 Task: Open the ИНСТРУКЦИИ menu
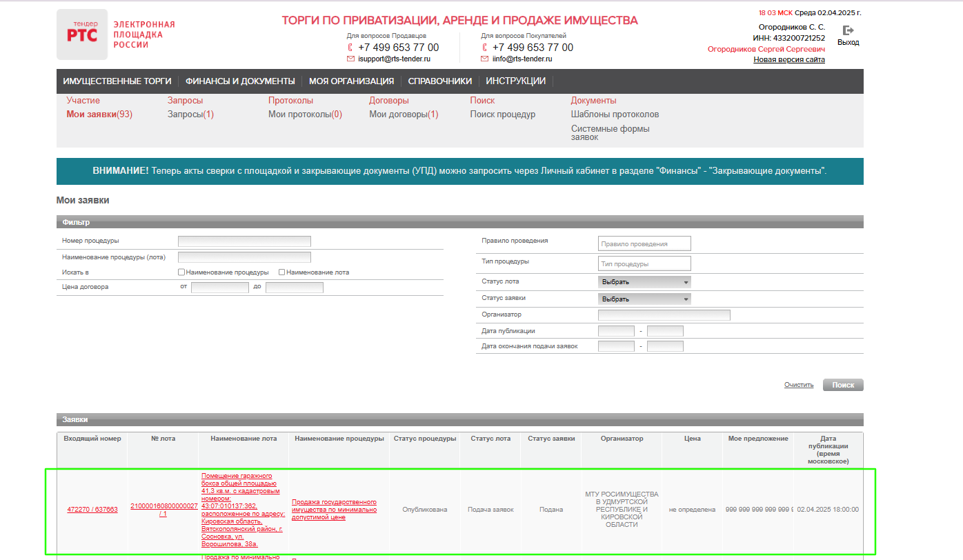pos(516,81)
